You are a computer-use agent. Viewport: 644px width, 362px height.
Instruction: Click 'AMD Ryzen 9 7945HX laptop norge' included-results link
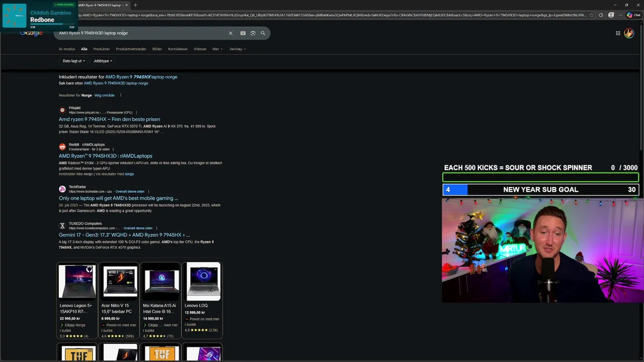pyautogui.click(x=141, y=77)
